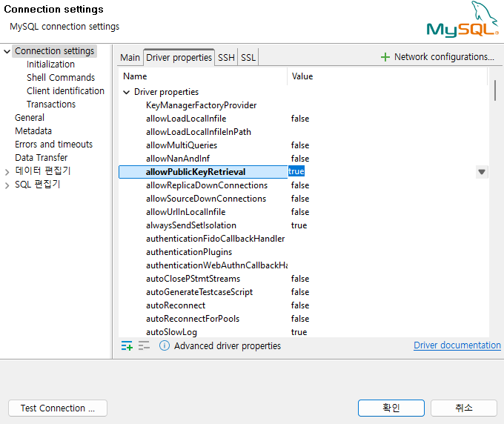
Task: Expand the 데이터 편집기 tree node
Action: 7,172
